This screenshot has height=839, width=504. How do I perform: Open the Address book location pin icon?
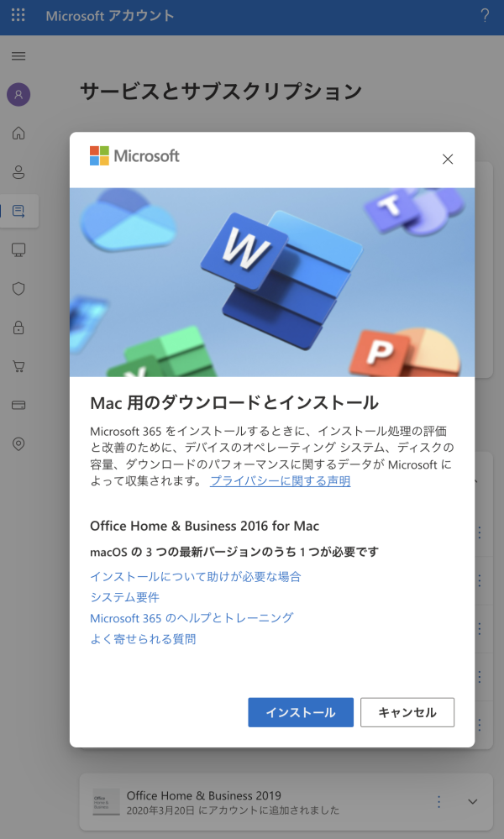point(18,444)
